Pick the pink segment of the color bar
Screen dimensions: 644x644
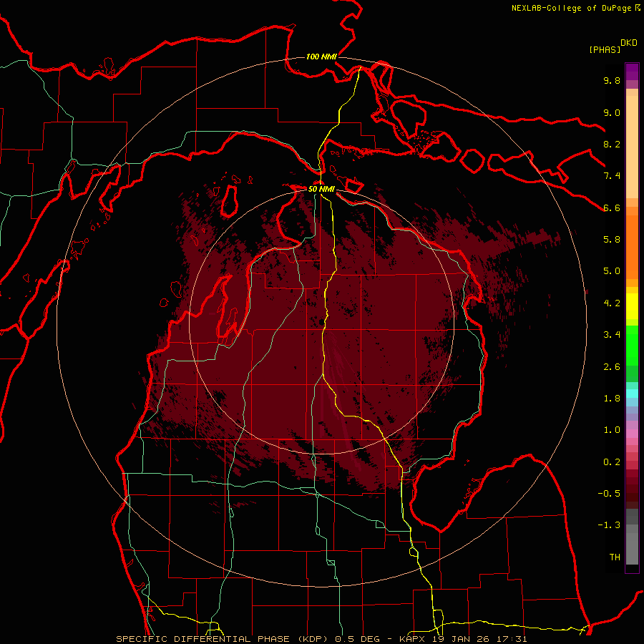tap(632, 434)
